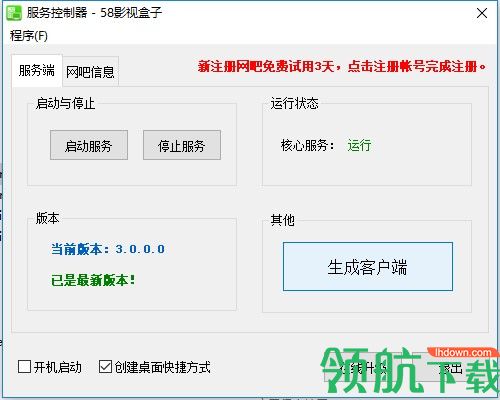Click the red 新注册网吧免费试用3天 notice
Screen dimensions: 500x400
point(342,66)
